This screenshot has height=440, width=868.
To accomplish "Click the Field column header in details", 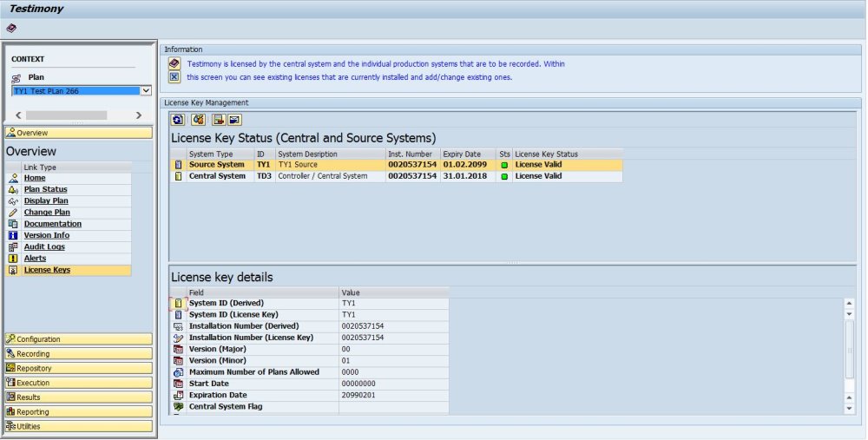I will coord(262,292).
